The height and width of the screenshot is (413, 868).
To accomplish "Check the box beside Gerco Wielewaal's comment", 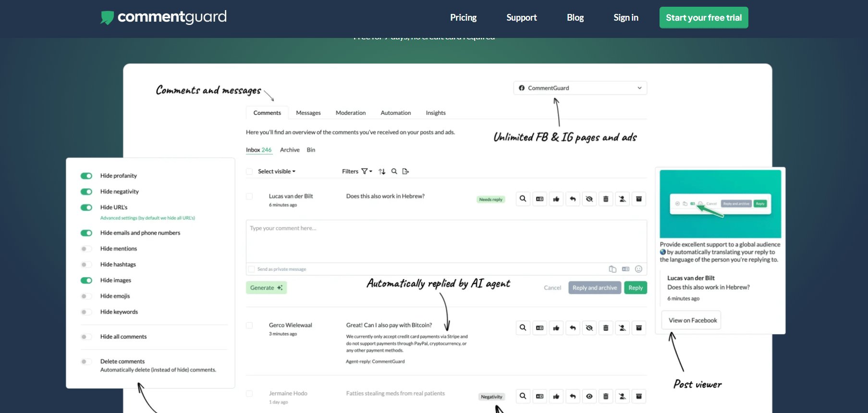I will [249, 325].
